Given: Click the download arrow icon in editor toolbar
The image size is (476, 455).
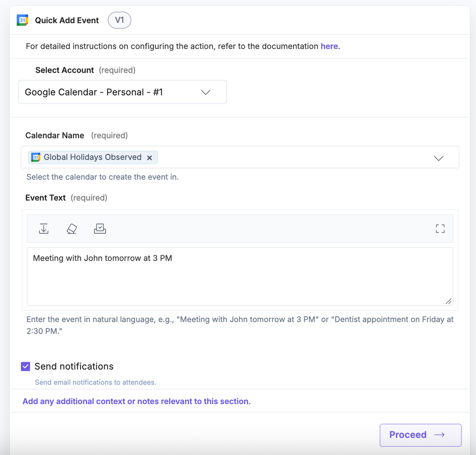Looking at the screenshot, I should [x=44, y=228].
